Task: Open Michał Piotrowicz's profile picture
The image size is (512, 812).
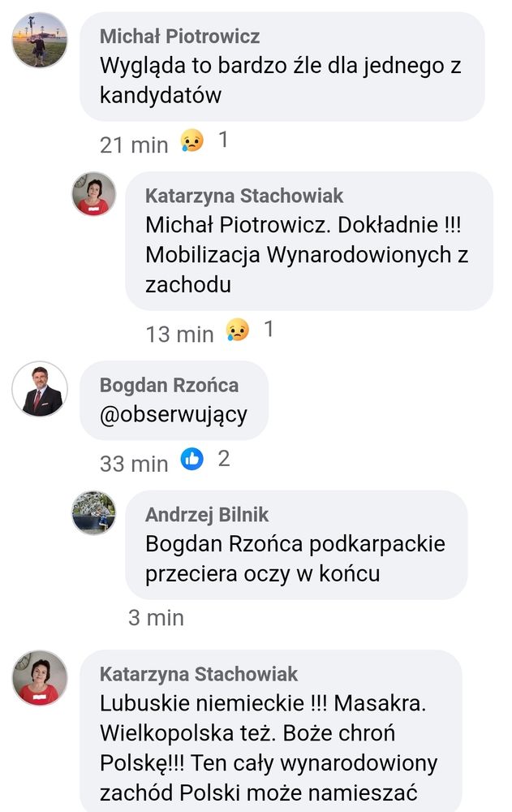Action: click(x=40, y=41)
